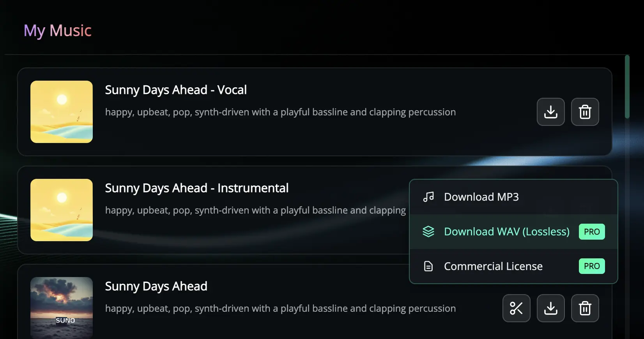644x339 pixels.
Task: Click the Sunny Days Ahead - Vocal title
Action: click(176, 90)
